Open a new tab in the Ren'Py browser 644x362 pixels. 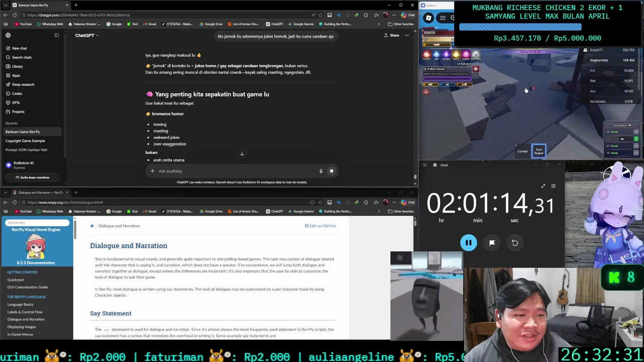(76, 192)
